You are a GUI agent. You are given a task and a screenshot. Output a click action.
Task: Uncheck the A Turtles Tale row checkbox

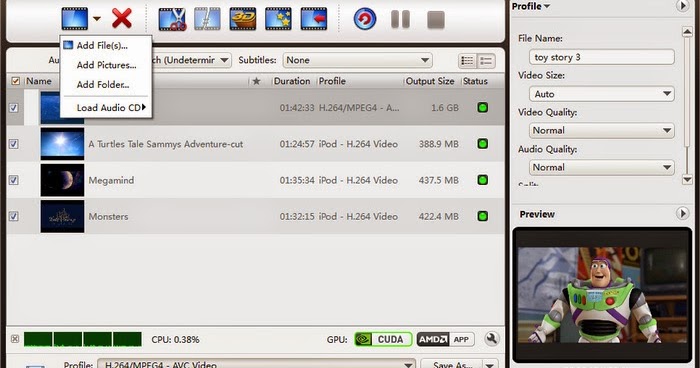pos(14,144)
